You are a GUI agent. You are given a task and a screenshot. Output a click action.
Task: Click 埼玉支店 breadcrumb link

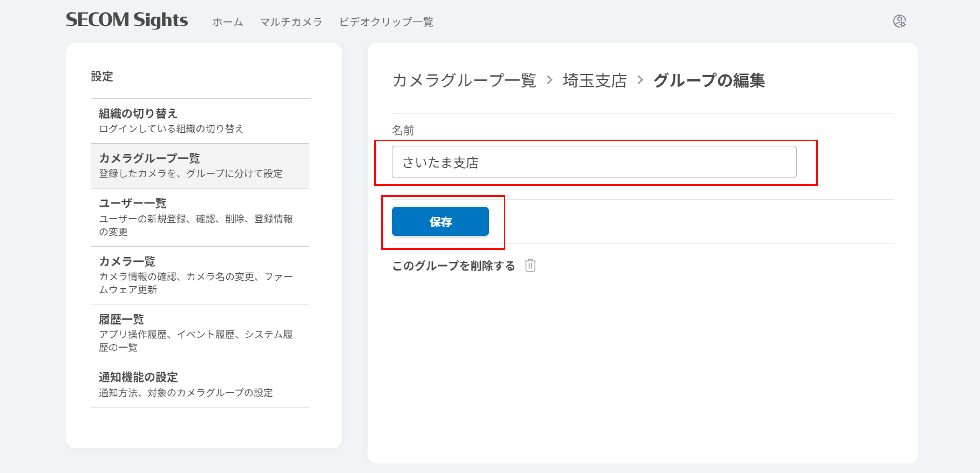pyautogui.click(x=595, y=80)
